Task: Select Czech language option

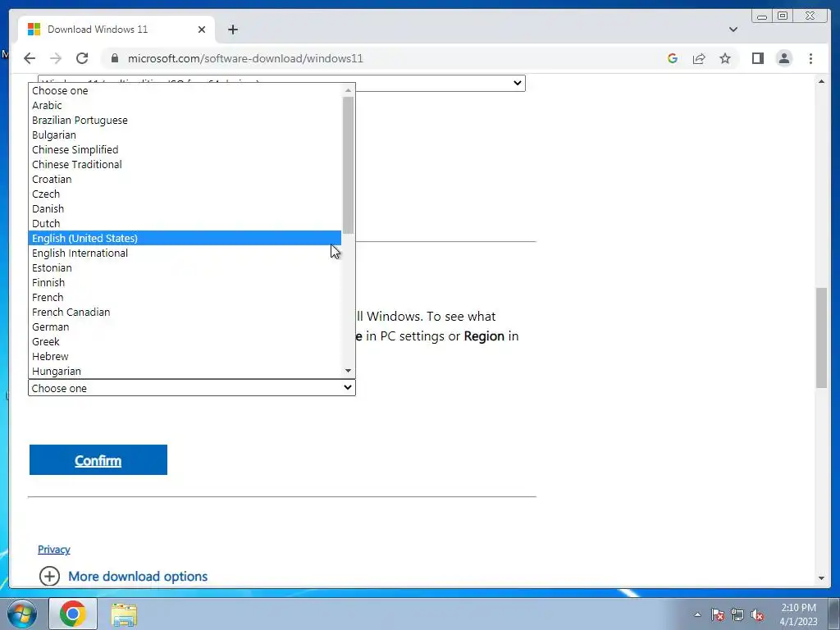Action: (185, 194)
